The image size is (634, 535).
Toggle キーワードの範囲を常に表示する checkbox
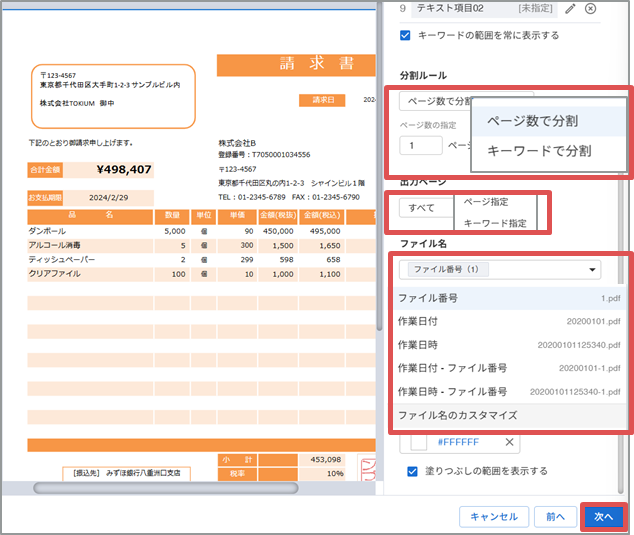tap(405, 35)
